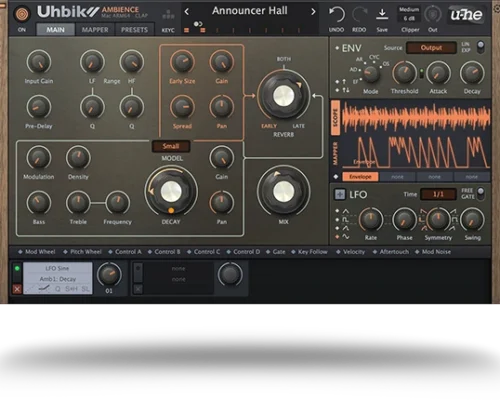This screenshot has width=500, height=400.
Task: Open the LFO Sine mod source selector
Action: point(57,268)
